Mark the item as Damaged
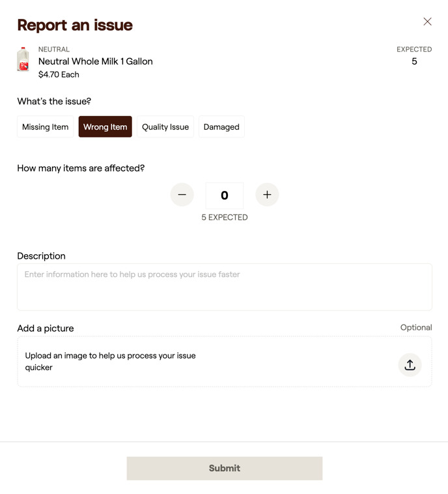 click(221, 127)
